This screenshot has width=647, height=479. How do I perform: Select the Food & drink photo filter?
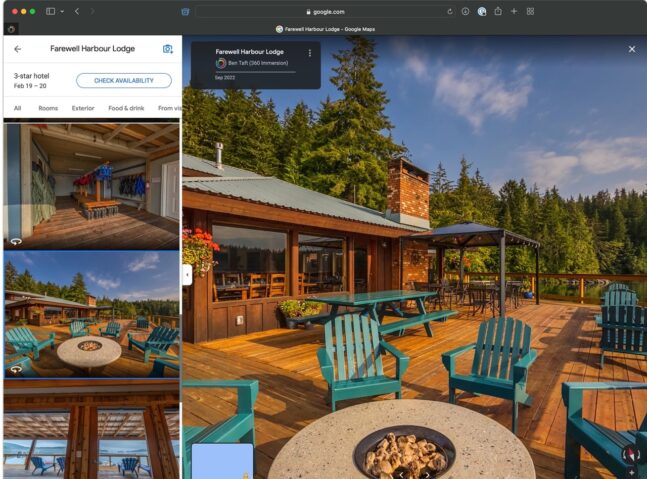(126, 108)
